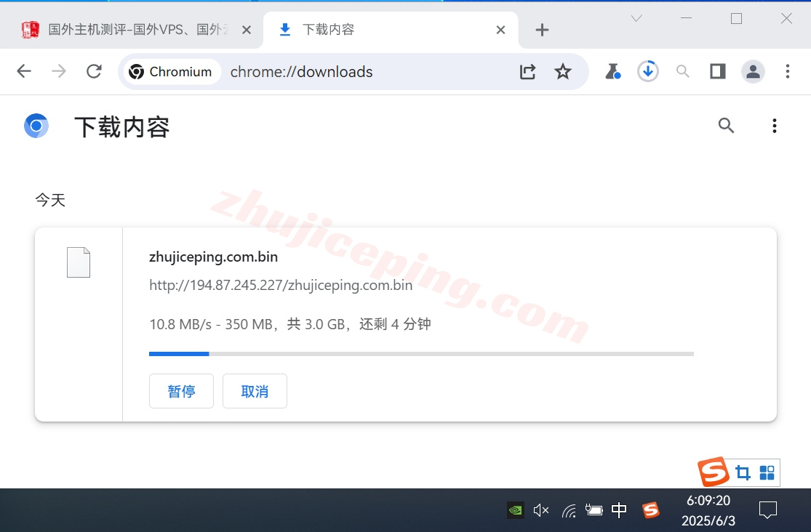Open the Chromium main three-dot menu

787,71
